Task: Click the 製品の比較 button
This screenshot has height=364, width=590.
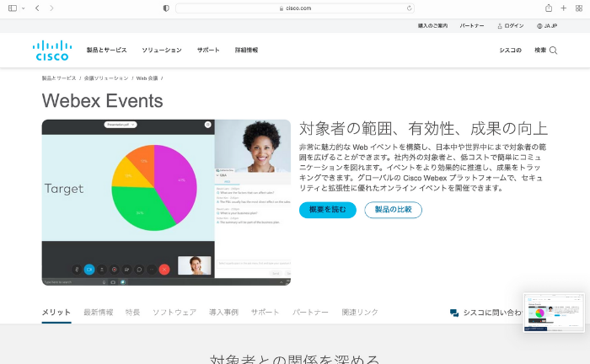Action: tap(394, 210)
